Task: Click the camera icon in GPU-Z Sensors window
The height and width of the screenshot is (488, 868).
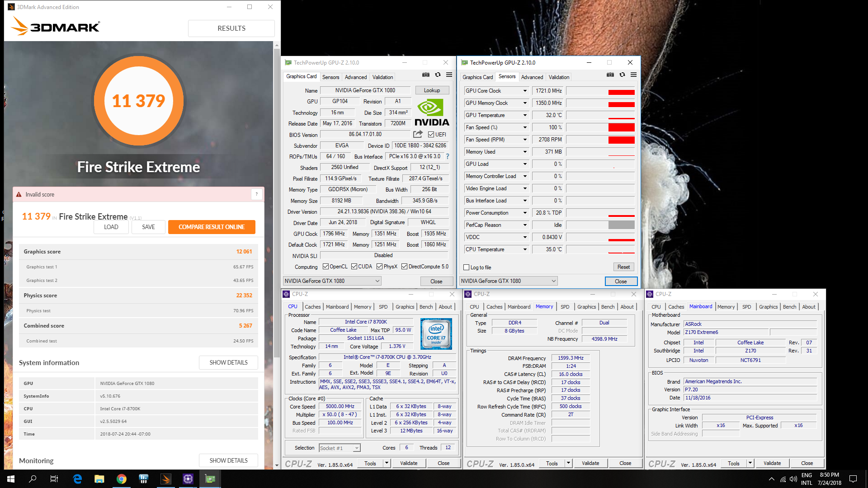Action: [610, 75]
